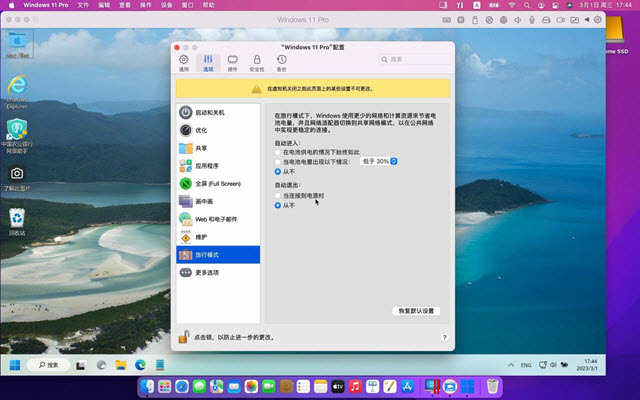Select 从不 under 自动进入
640x400 pixels.
tap(278, 171)
